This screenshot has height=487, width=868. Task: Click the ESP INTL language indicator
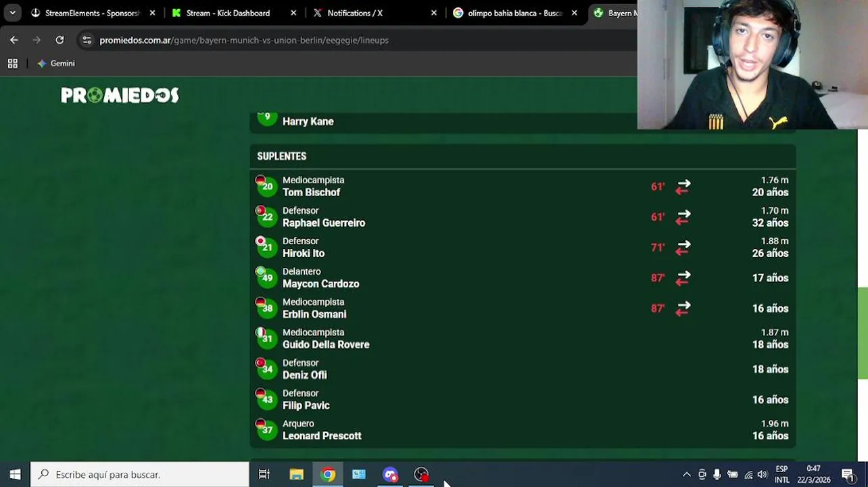click(x=782, y=474)
